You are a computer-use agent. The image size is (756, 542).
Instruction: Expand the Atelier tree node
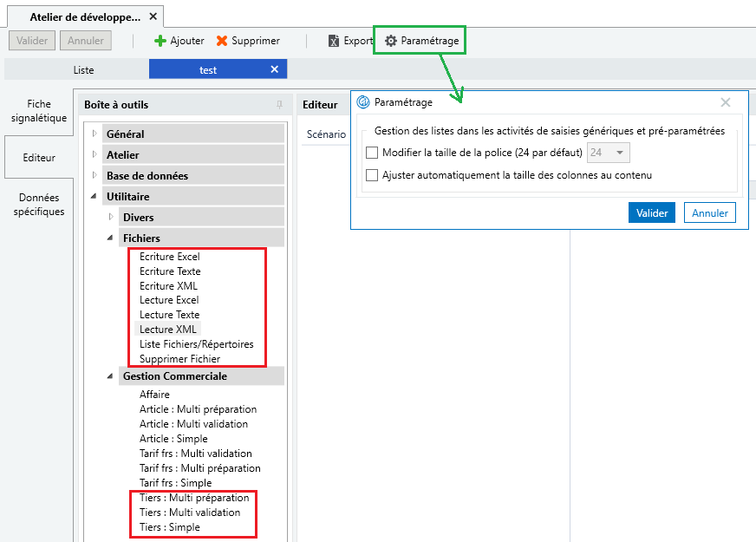(94, 154)
